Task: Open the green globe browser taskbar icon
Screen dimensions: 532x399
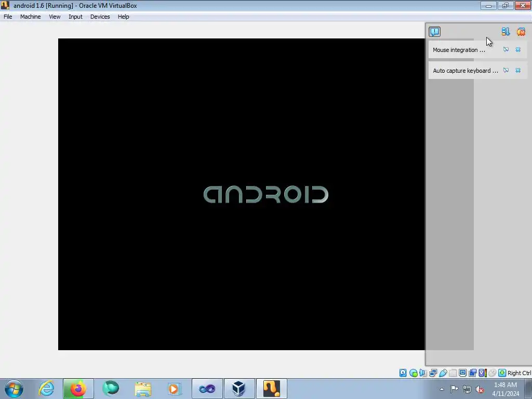Action: tap(111, 389)
